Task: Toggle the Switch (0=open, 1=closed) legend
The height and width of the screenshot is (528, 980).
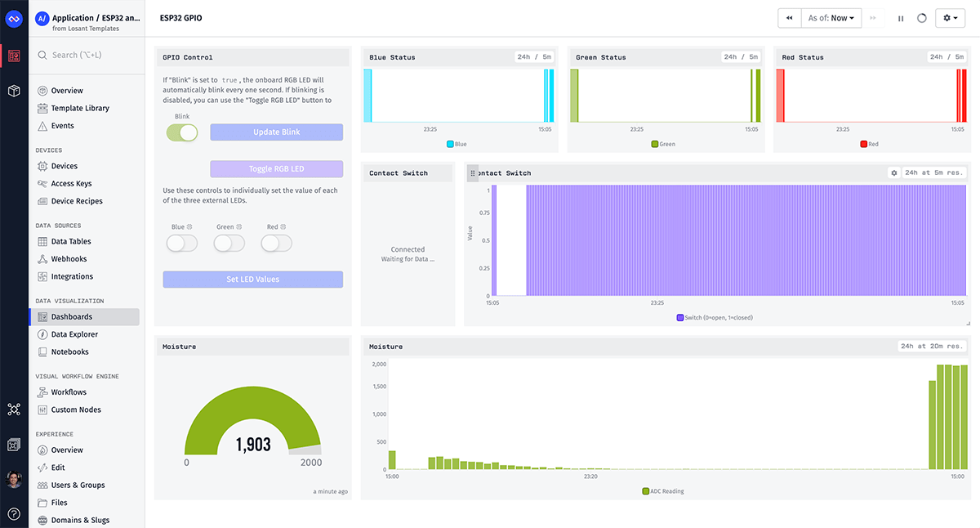Action: pyautogui.click(x=715, y=317)
